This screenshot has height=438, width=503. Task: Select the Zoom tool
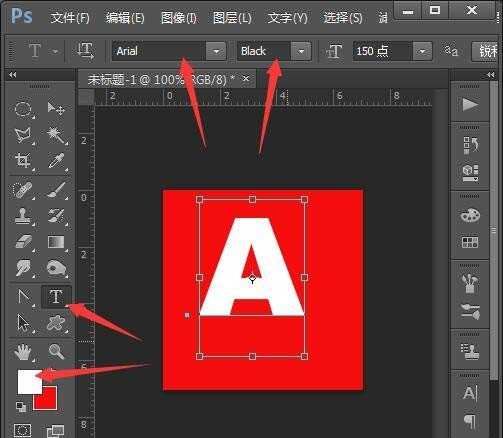(56, 352)
